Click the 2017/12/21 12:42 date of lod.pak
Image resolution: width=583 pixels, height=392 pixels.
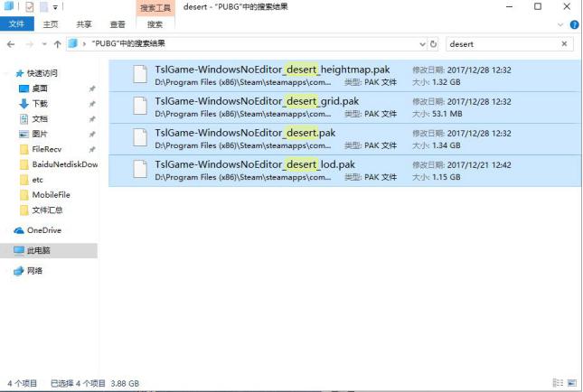(x=479, y=165)
